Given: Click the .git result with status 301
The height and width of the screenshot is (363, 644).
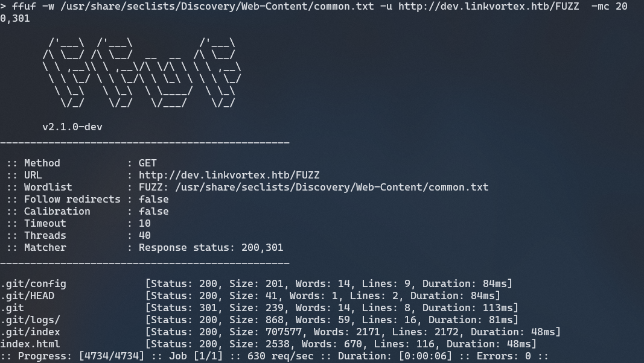Looking at the screenshot, I should pyautogui.click(x=12, y=308).
